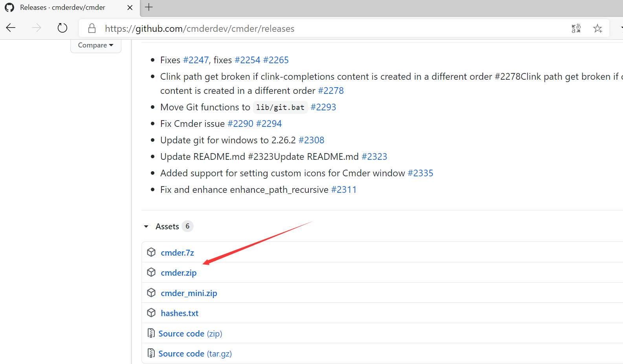This screenshot has width=623, height=364.
Task: Open the blue #2323 link after Update README.md
Action: (x=374, y=157)
